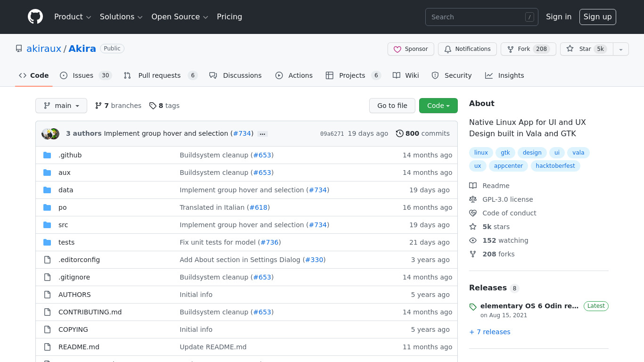Open the Insights tab
The width and height of the screenshot is (644, 362).
point(504,75)
